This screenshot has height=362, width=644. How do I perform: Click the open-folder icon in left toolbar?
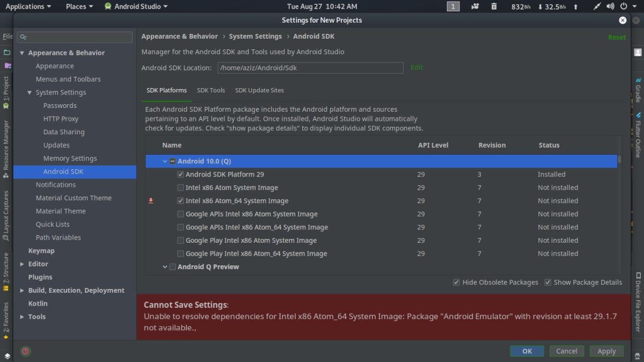(x=7, y=53)
